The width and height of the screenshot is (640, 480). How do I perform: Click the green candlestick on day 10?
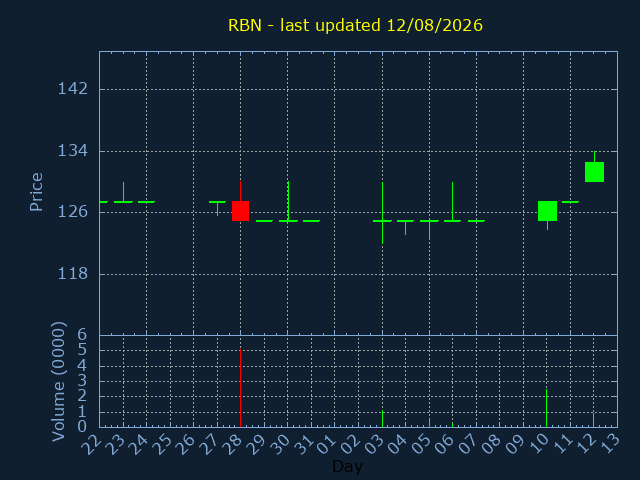pos(547,211)
